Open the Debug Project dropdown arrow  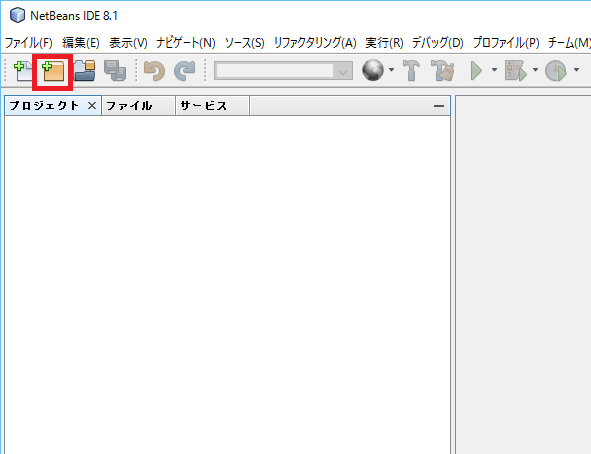(535, 70)
